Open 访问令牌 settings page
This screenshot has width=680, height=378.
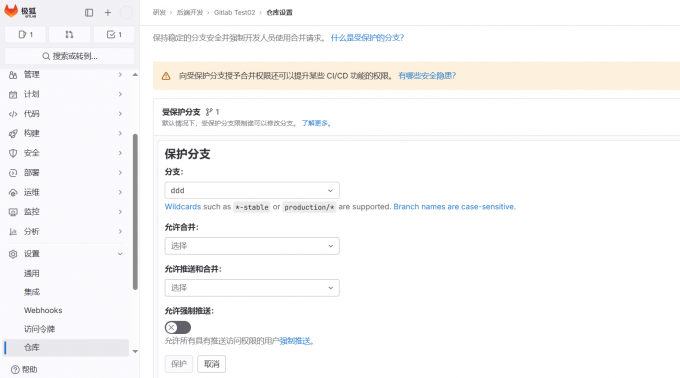pyautogui.click(x=39, y=329)
